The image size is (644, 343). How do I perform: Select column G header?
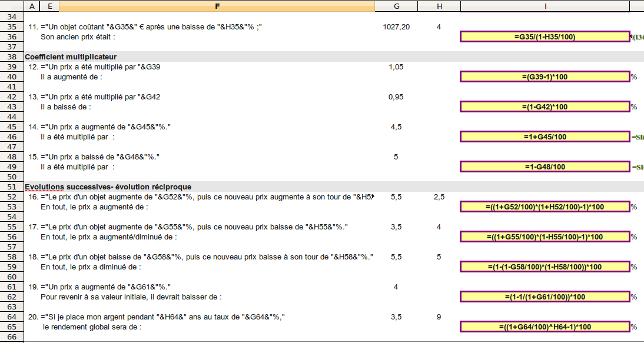[x=396, y=6]
